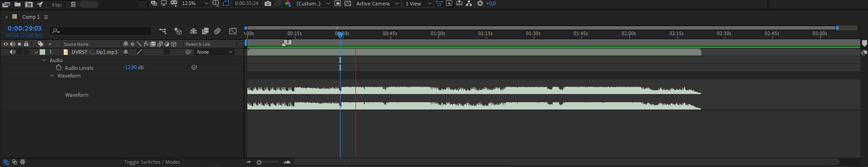Toggle the Audio Levels stopwatch
The image size is (868, 167).
tap(58, 68)
